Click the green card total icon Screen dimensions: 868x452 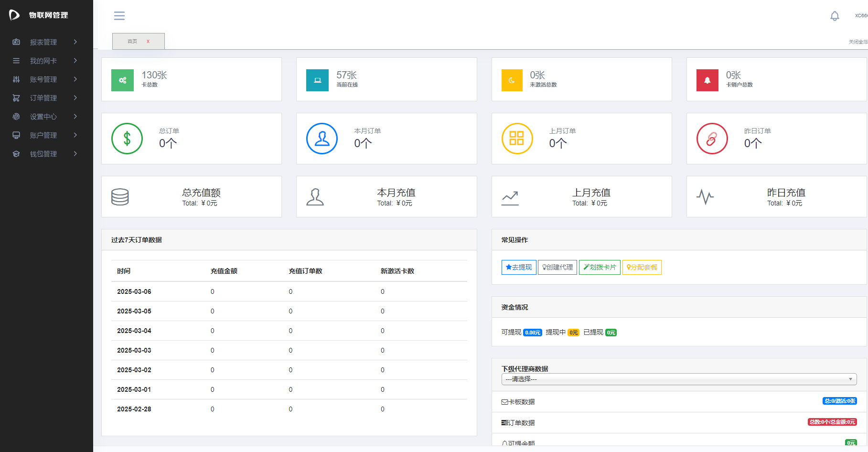coord(122,80)
